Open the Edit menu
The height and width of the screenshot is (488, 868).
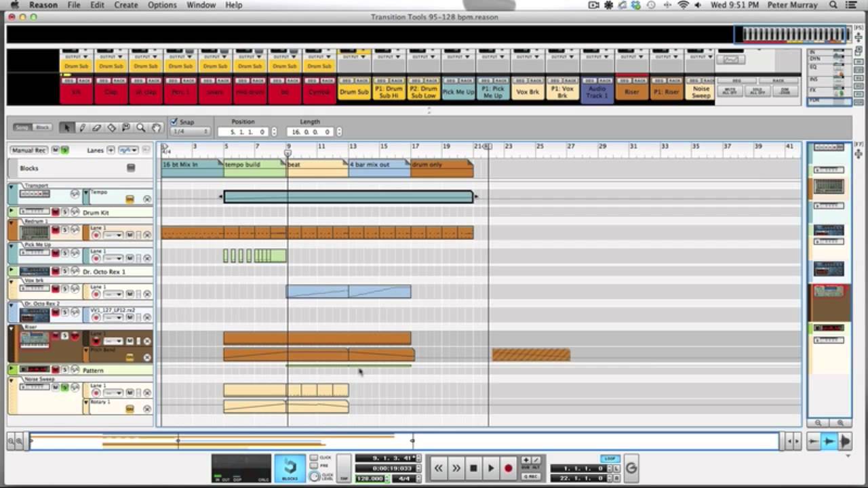click(98, 5)
